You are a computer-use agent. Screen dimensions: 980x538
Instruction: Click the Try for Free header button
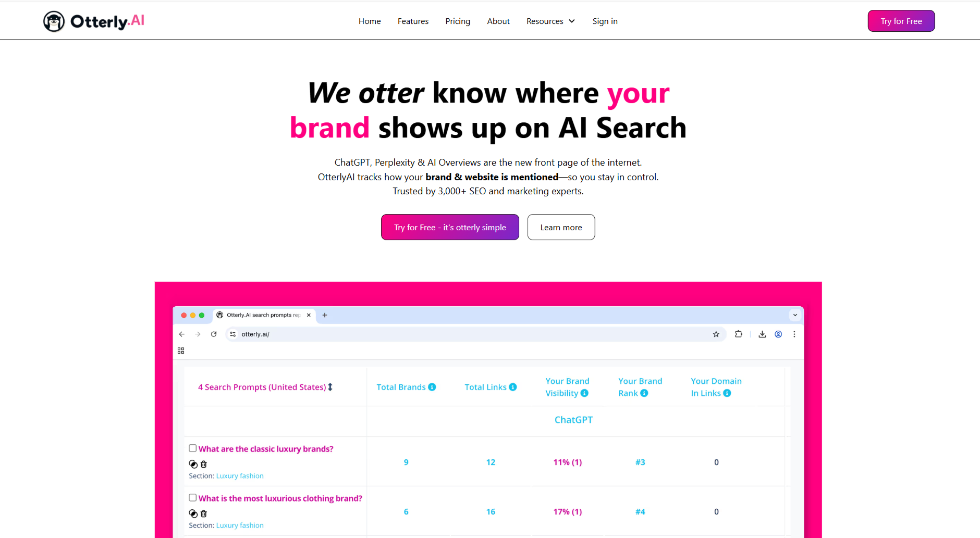[901, 21]
